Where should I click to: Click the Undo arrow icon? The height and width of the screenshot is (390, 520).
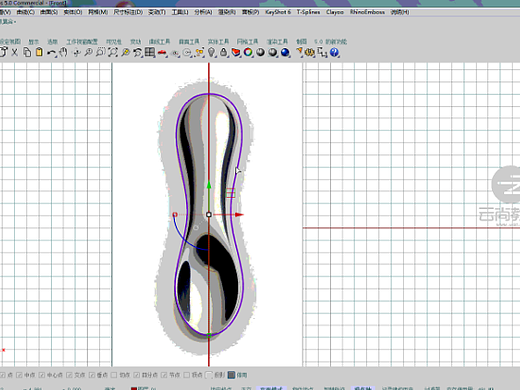click(x=51, y=53)
